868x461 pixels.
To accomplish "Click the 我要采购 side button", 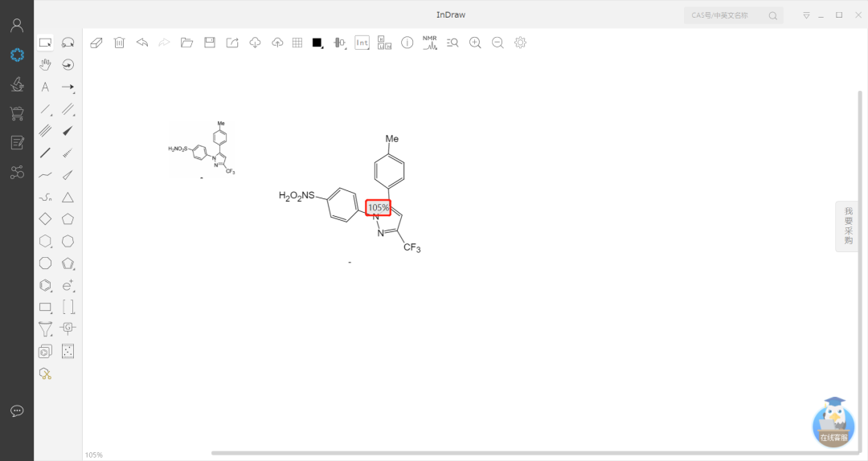I will coord(848,226).
